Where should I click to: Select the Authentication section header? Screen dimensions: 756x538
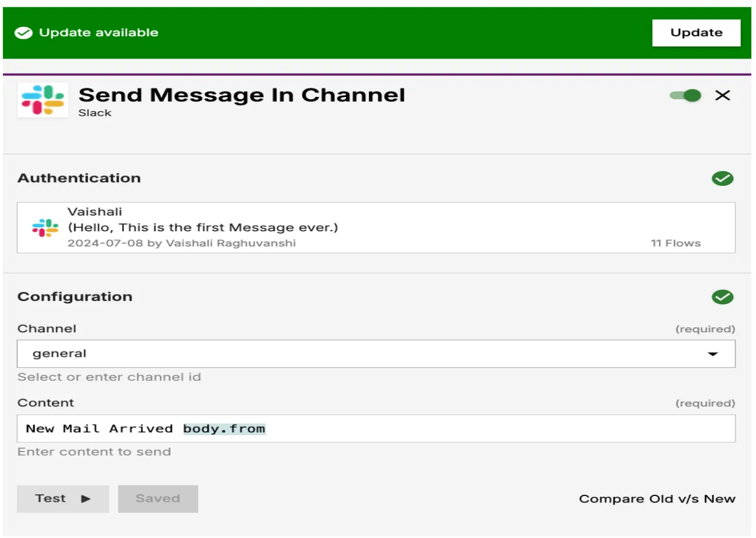(x=80, y=178)
